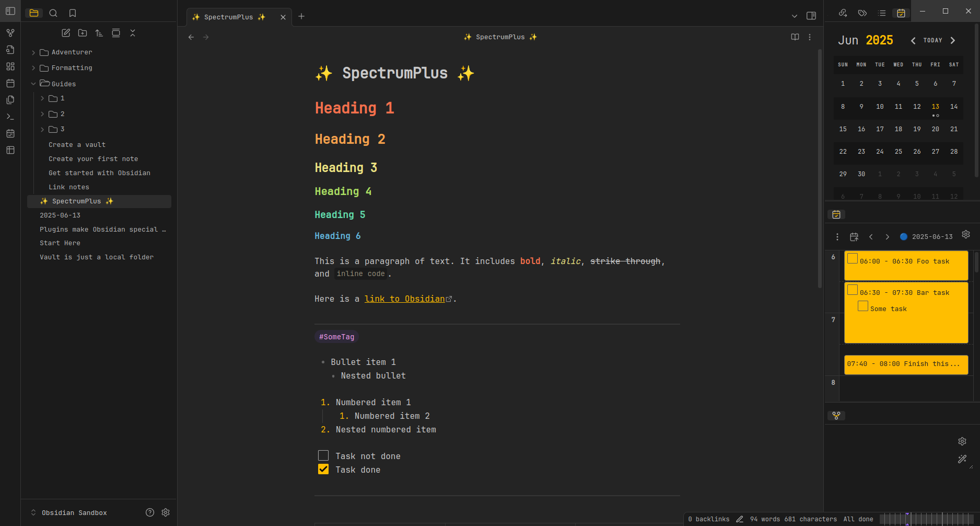The image size is (980, 526).
Task: Toggle right sidebar icon
Action: (x=811, y=16)
